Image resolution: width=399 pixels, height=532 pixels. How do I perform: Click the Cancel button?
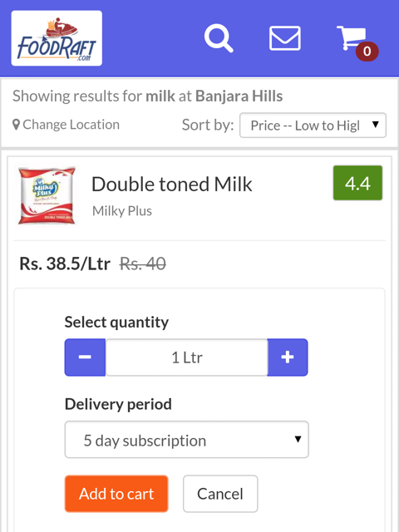220,494
